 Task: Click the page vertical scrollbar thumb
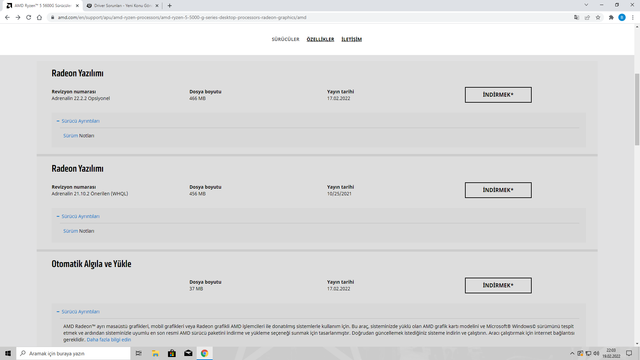click(637, 109)
